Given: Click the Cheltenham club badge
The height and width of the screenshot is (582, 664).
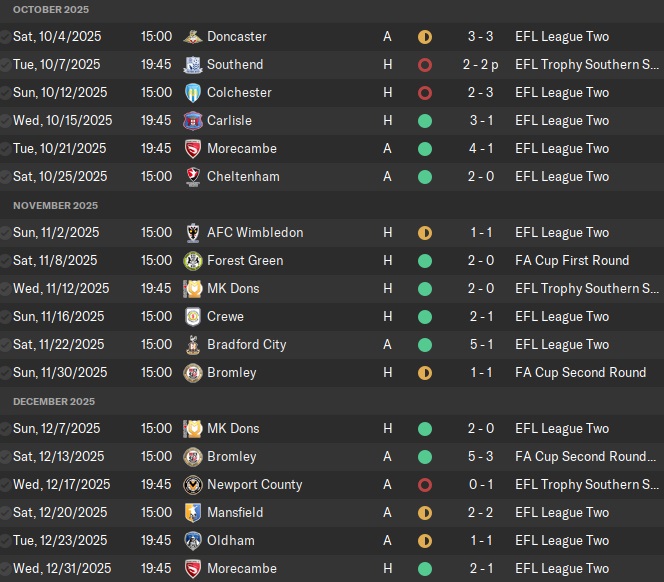Looking at the screenshot, I should coord(192,177).
